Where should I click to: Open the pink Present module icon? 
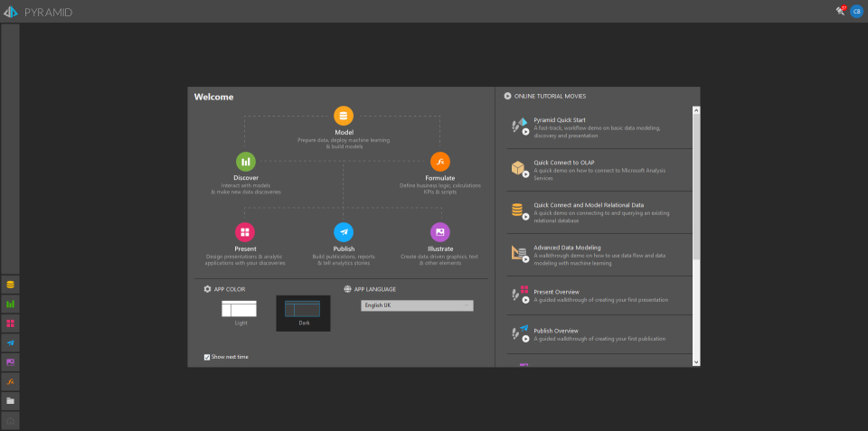244,232
